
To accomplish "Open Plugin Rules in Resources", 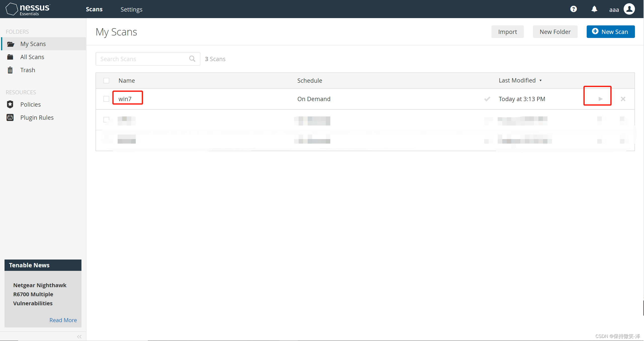I will click(x=37, y=117).
